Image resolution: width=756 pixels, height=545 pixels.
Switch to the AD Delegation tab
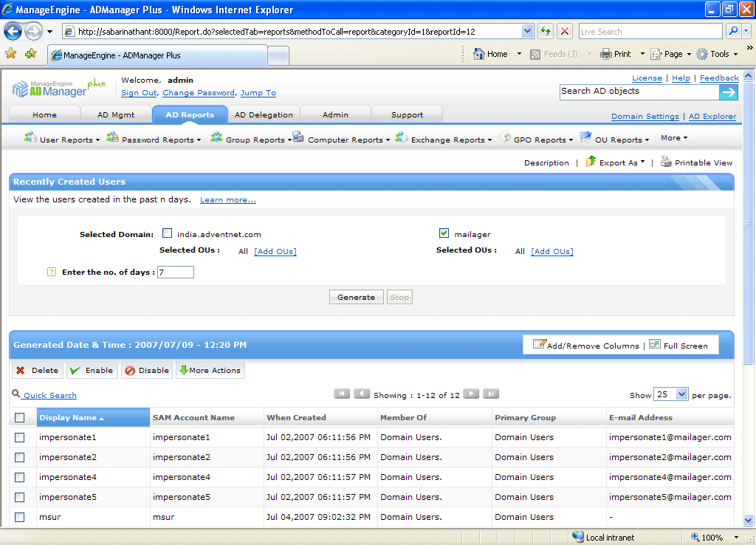(x=264, y=114)
